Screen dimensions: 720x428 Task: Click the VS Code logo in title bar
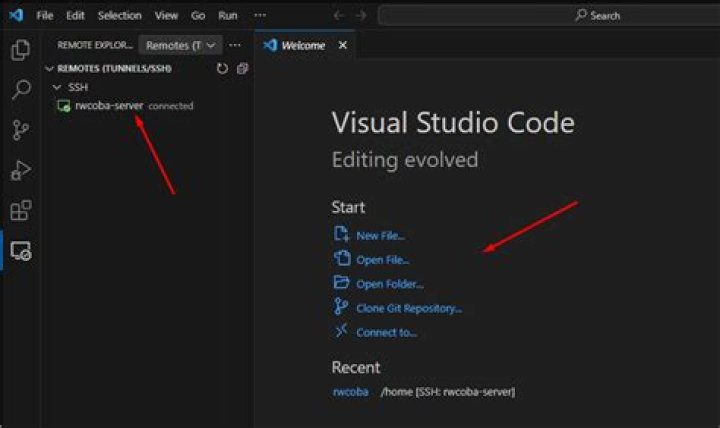[x=16, y=15]
